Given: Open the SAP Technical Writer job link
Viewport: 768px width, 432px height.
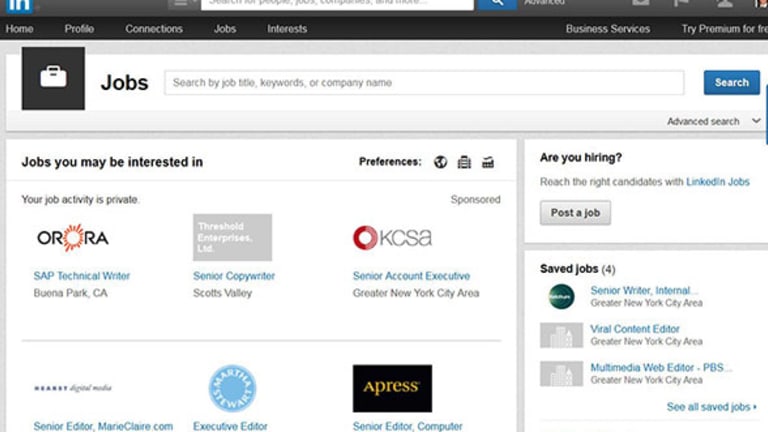Looking at the screenshot, I should click(82, 276).
